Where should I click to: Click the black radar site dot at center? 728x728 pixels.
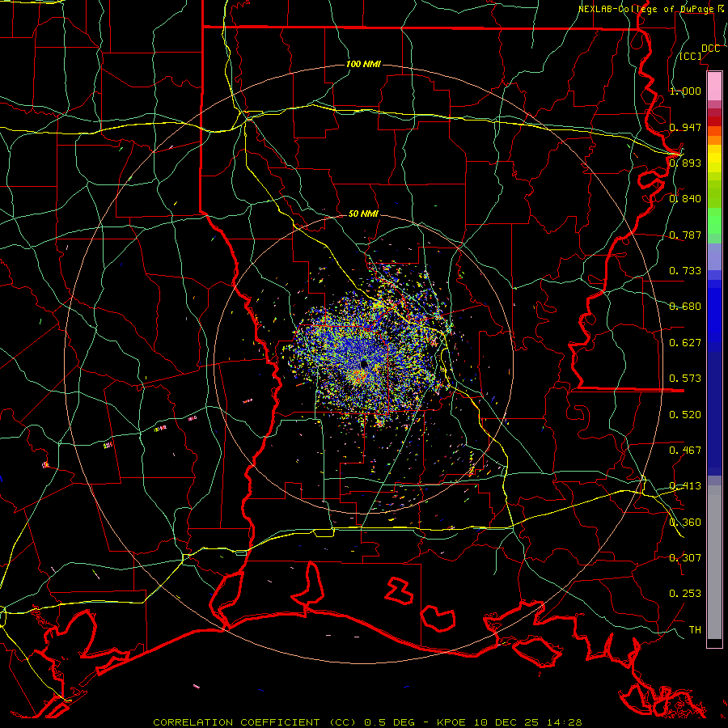pos(363,364)
